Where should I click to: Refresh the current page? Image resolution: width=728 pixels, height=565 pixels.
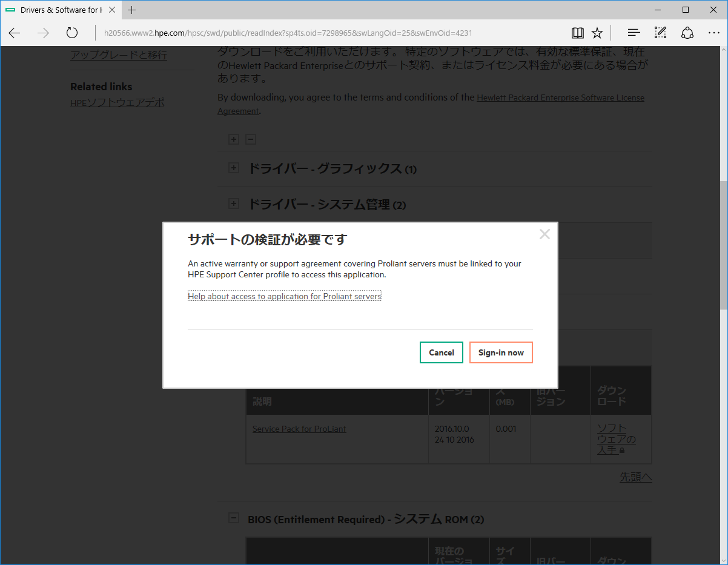click(x=72, y=33)
